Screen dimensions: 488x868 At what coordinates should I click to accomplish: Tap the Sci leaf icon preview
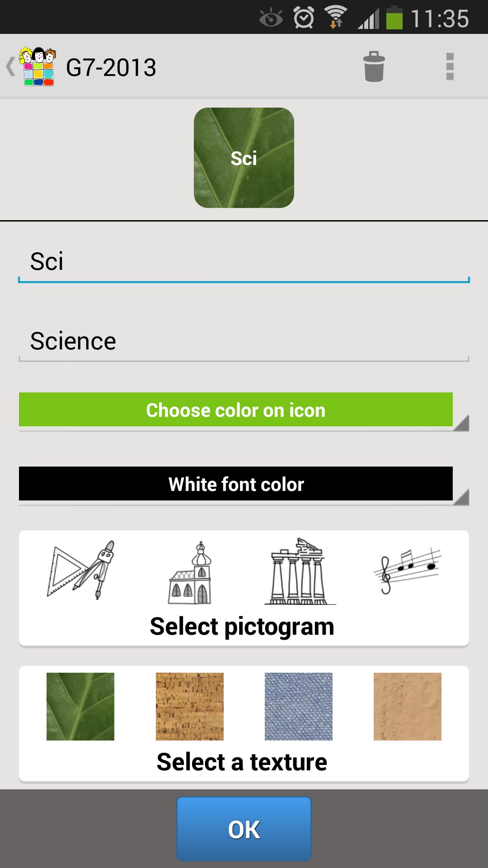point(244,158)
